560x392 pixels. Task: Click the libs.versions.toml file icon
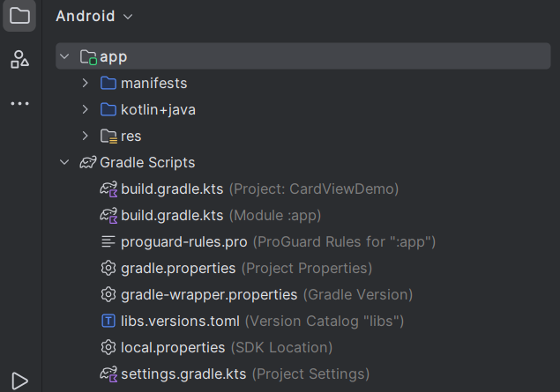tap(108, 322)
